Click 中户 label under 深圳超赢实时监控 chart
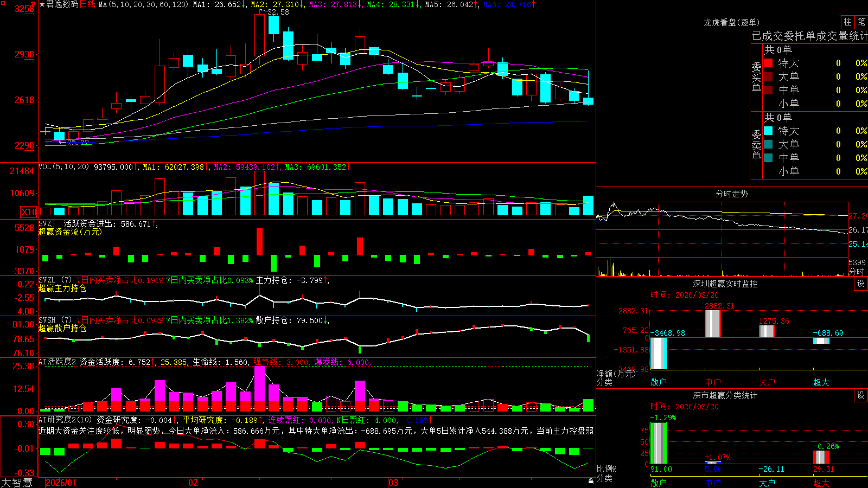This screenshot has height=488, width=868. [713, 382]
